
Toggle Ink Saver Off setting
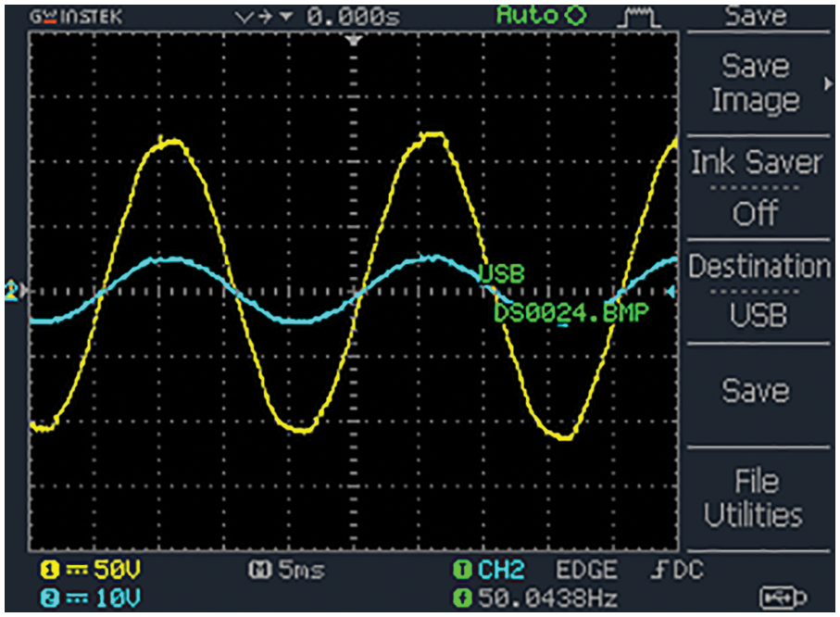(755, 188)
